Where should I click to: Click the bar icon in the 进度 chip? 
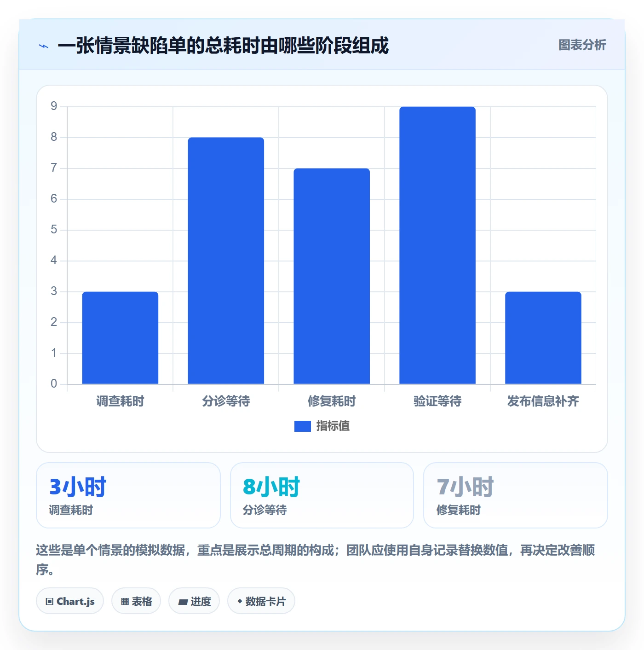tap(183, 602)
